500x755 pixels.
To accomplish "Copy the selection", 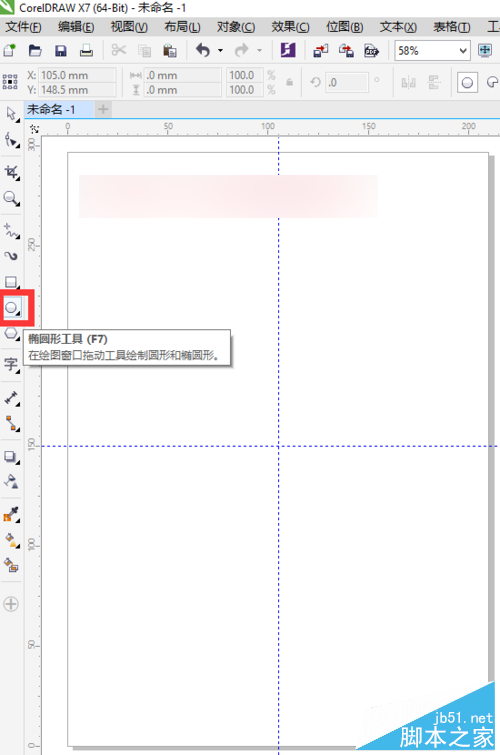I will 145,51.
